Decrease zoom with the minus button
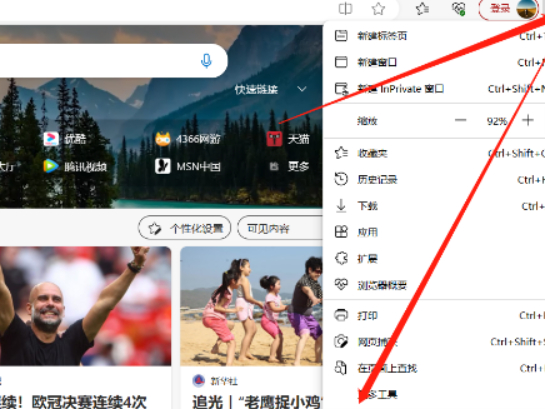 point(461,121)
